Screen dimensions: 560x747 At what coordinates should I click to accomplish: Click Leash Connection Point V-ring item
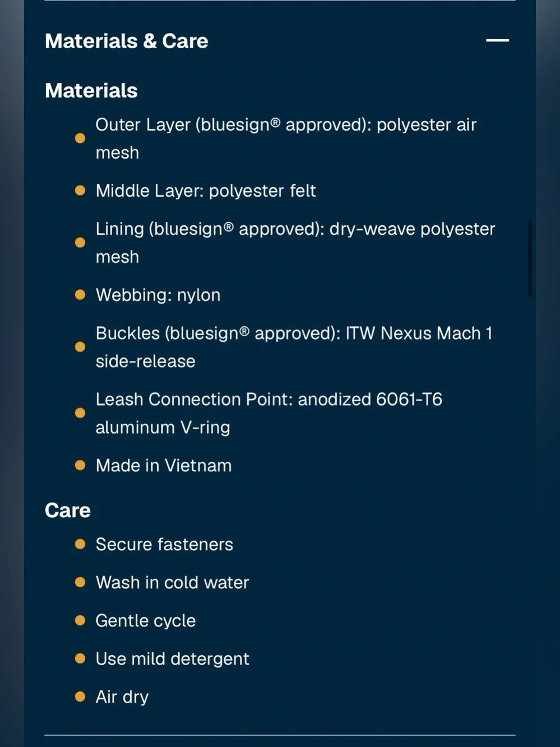(x=269, y=413)
